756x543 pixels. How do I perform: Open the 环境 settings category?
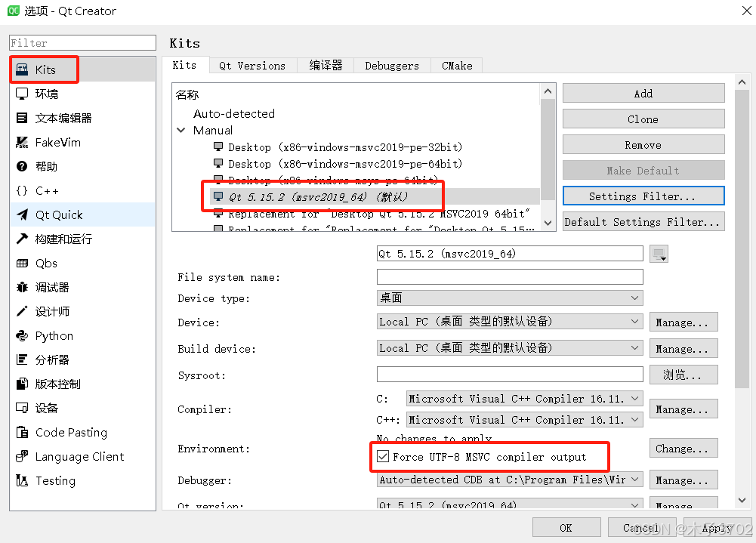(82, 94)
